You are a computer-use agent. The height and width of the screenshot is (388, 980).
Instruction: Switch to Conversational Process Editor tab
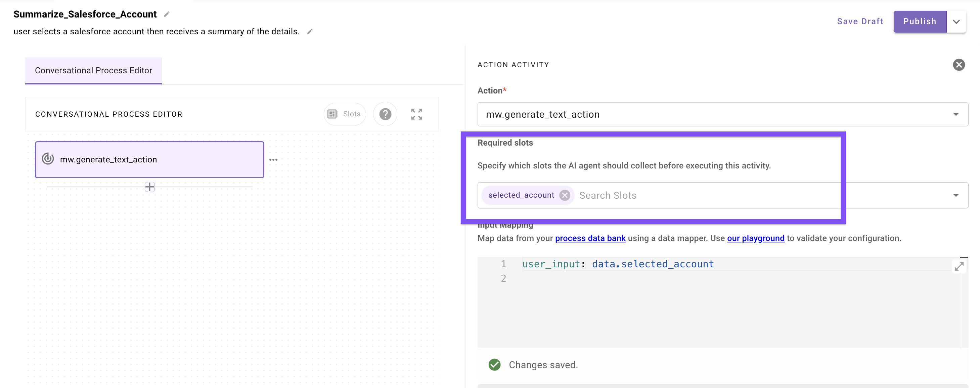tap(93, 71)
